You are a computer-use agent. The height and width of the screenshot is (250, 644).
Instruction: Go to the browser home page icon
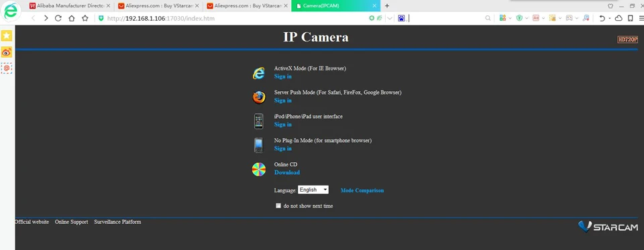tap(72, 18)
